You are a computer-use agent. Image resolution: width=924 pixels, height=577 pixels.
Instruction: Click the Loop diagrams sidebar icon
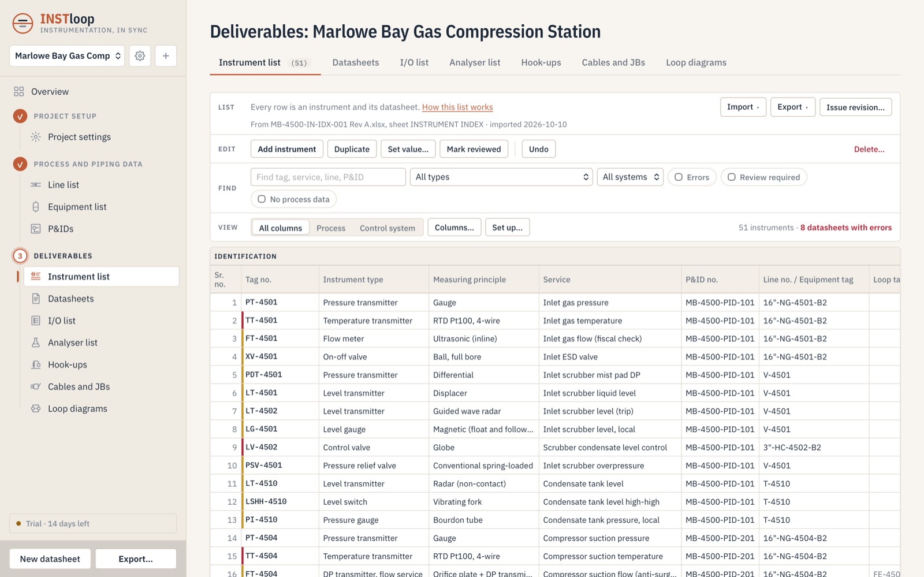pos(36,408)
